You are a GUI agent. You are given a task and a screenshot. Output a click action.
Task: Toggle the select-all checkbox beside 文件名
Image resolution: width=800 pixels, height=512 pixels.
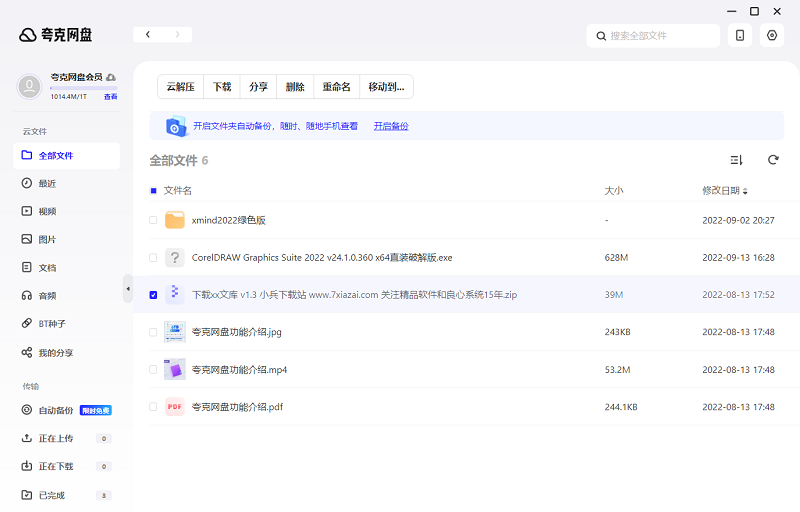point(153,190)
